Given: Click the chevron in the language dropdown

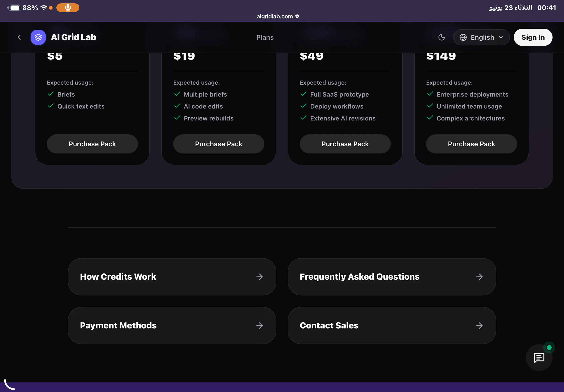Looking at the screenshot, I should (501, 37).
